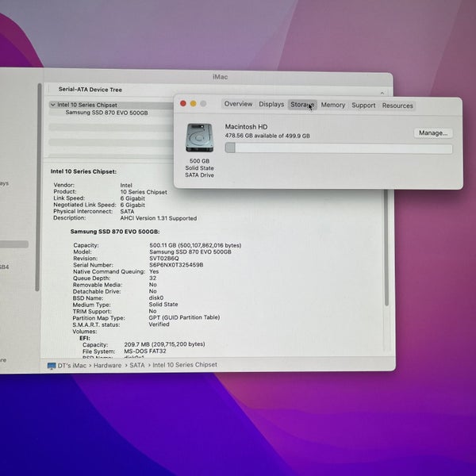This screenshot has width=476, height=476.
Task: Click Hardware in the path bar
Action: coord(107,365)
